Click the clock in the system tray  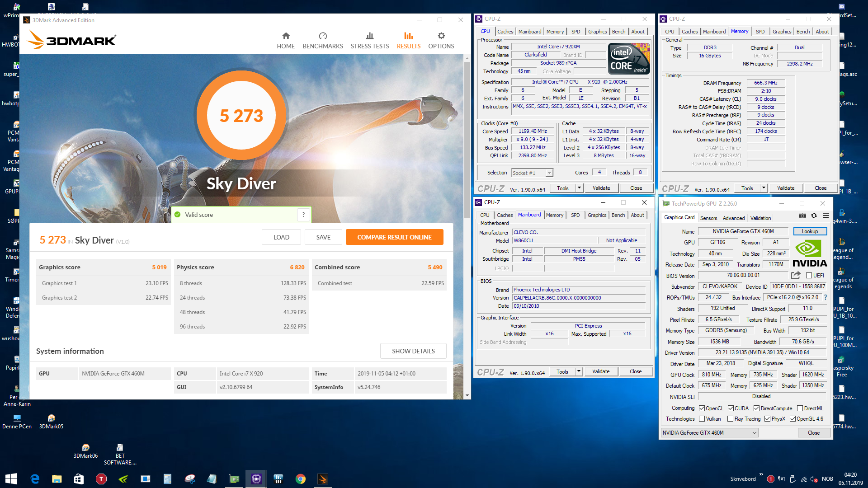[850, 479]
